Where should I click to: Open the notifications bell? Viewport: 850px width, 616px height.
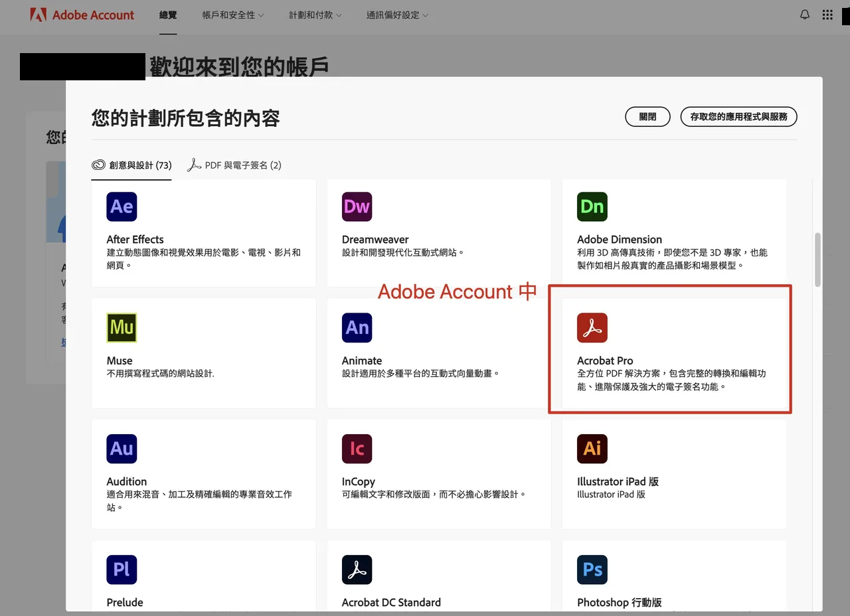pyautogui.click(x=805, y=15)
